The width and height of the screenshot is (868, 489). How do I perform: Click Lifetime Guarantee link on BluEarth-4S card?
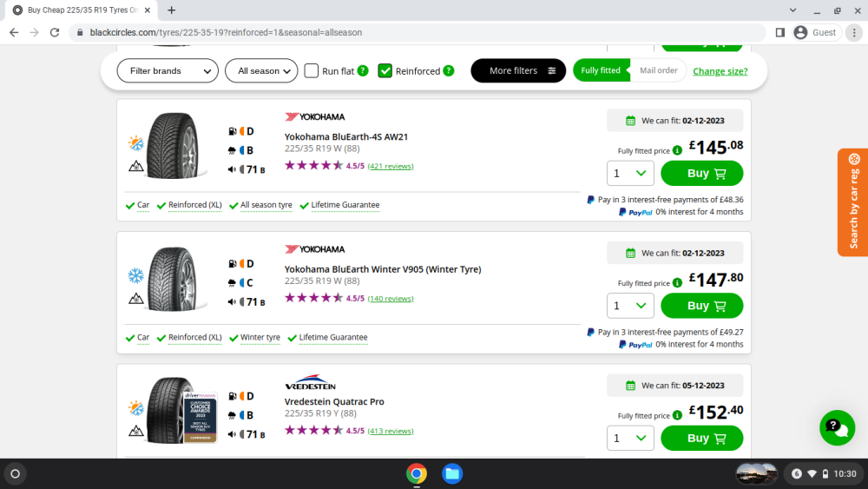click(x=345, y=205)
